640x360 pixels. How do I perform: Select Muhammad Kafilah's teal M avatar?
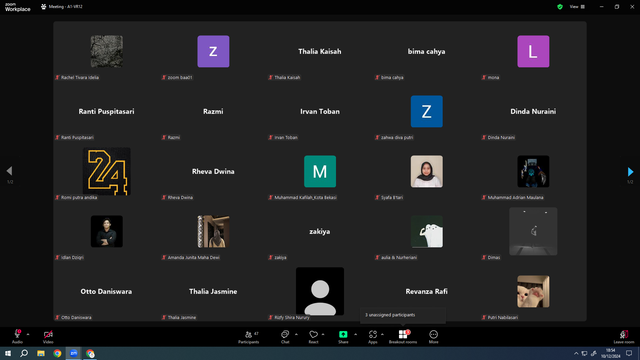320,171
